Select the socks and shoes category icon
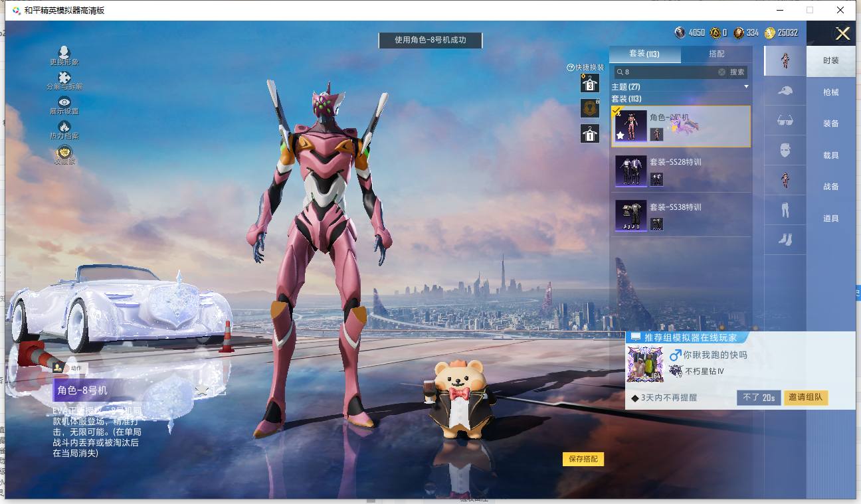861x504 pixels. click(x=785, y=240)
